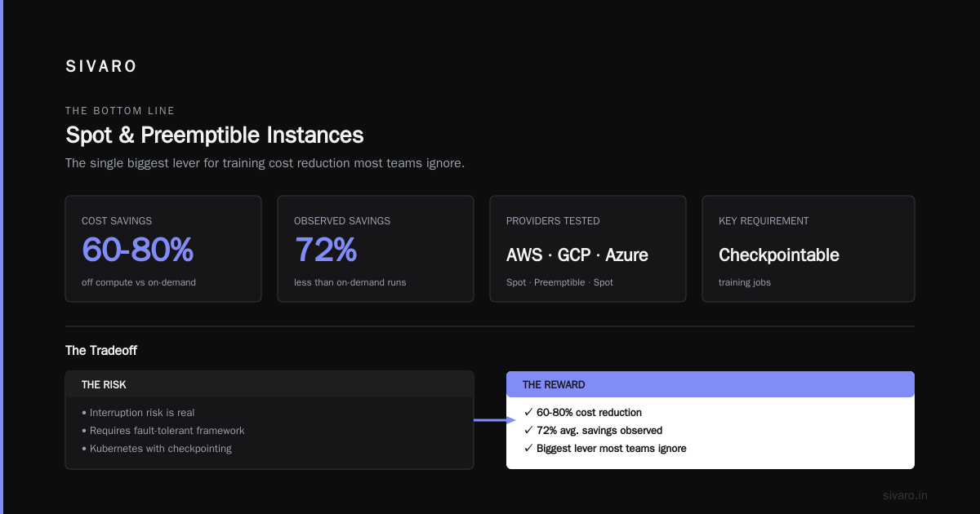The height and width of the screenshot is (514, 980).
Task: Click the '72%' figure
Action: [325, 250]
